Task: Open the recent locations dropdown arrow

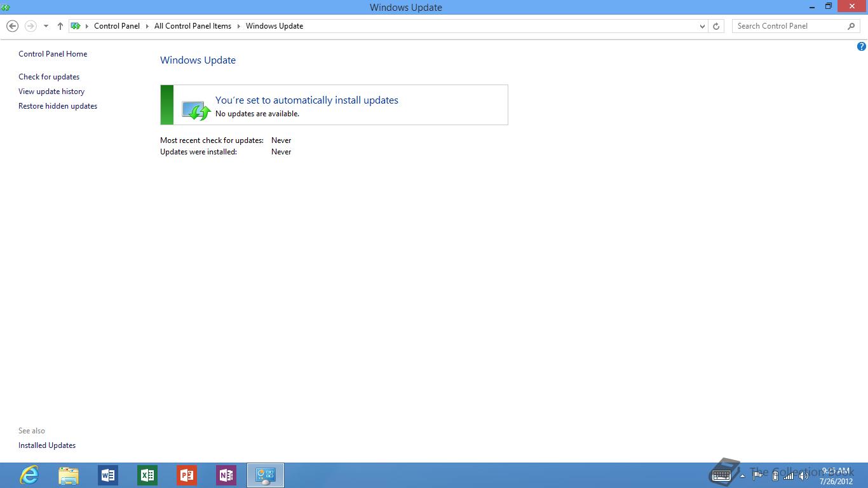Action: pyautogui.click(x=46, y=26)
